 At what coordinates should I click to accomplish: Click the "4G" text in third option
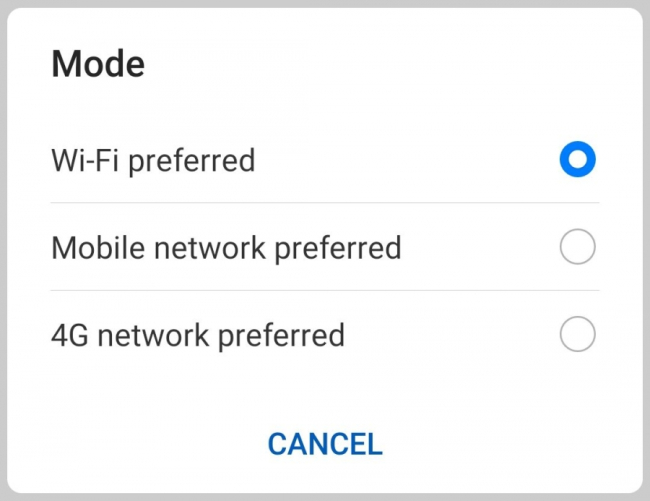click(70, 335)
